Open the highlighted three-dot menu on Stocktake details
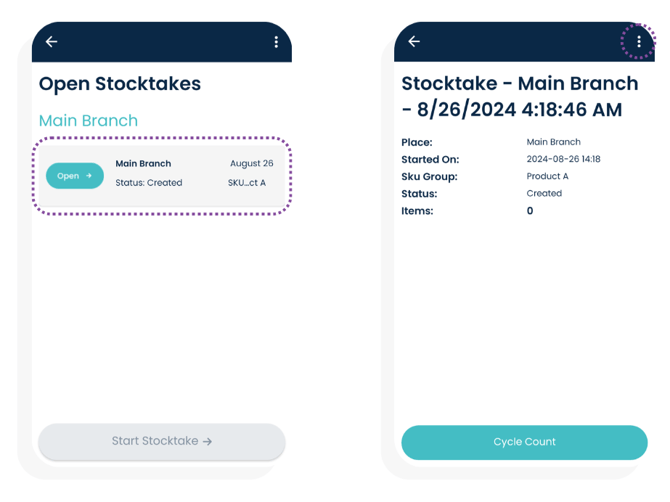This screenshot has height=502, width=670. click(639, 42)
